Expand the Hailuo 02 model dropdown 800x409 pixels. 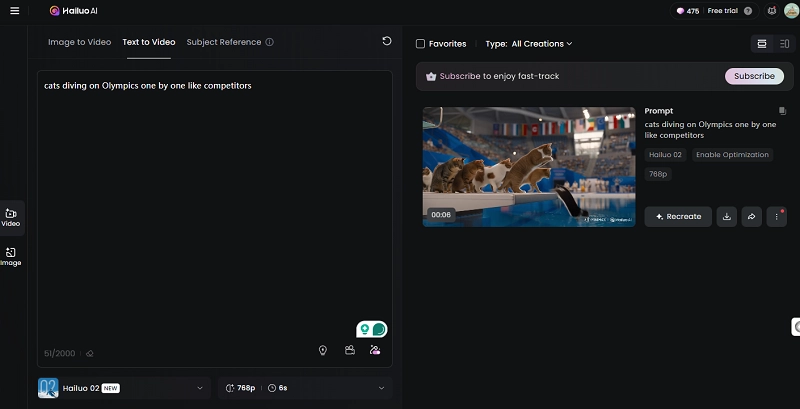124,388
